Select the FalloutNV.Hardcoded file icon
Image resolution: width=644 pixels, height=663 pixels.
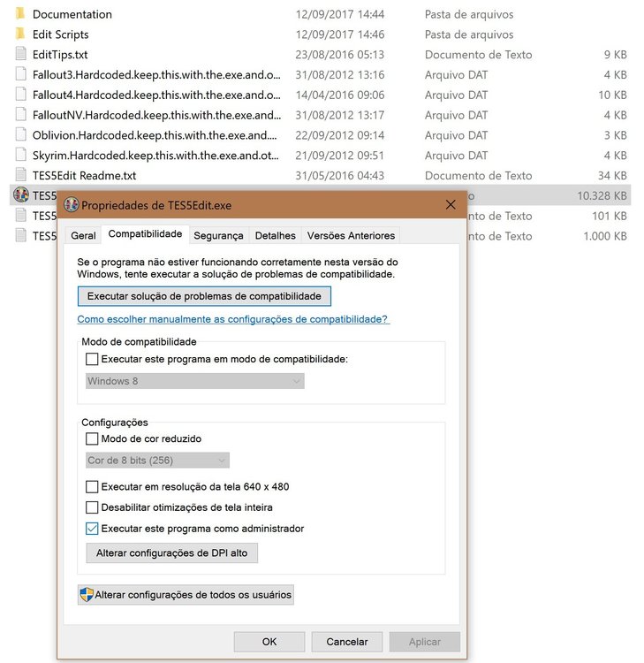[20, 115]
